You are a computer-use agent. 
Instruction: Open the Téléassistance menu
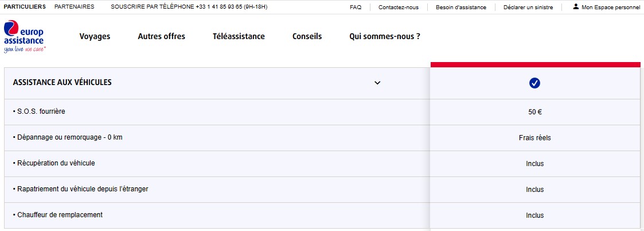pyautogui.click(x=239, y=36)
